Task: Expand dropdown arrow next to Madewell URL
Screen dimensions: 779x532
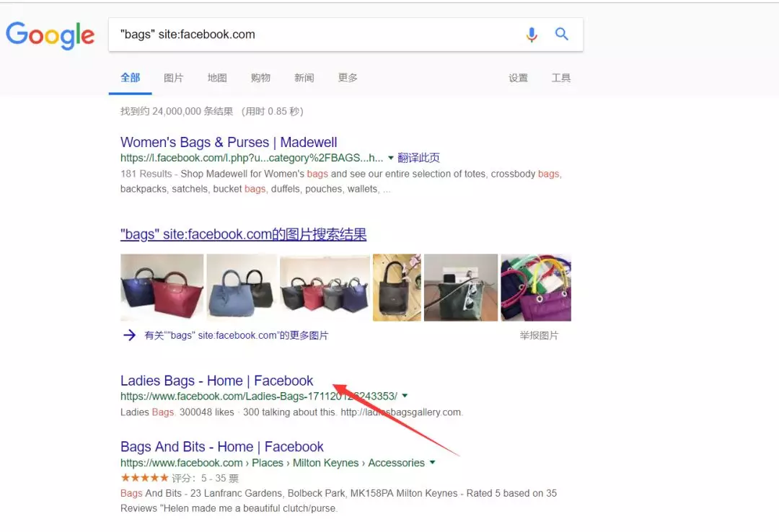Action: [390, 158]
